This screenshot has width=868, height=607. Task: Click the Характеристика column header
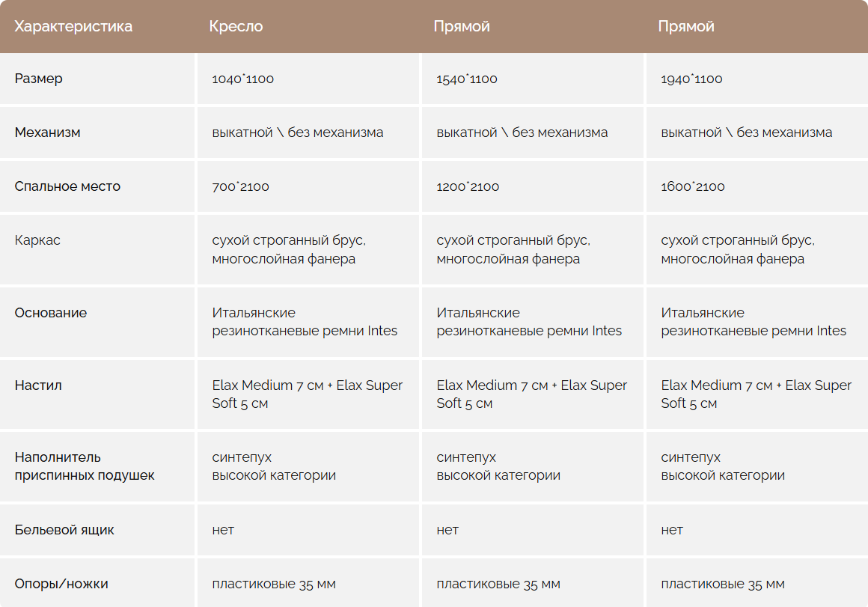(73, 27)
